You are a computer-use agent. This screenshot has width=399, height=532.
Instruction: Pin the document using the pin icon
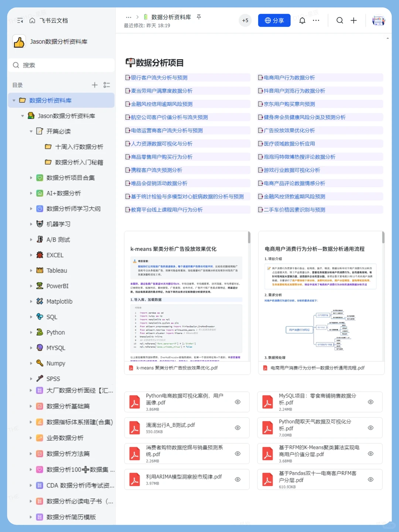point(199,17)
